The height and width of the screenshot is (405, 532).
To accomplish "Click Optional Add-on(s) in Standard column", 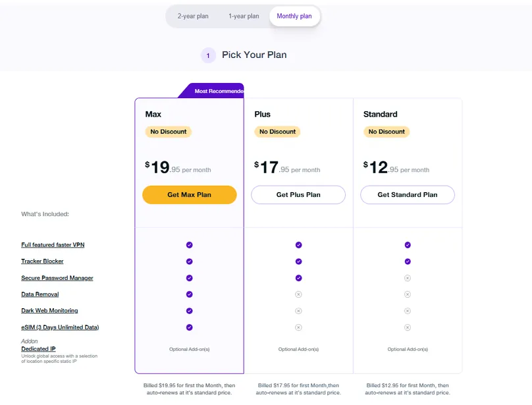I will 408,349.
